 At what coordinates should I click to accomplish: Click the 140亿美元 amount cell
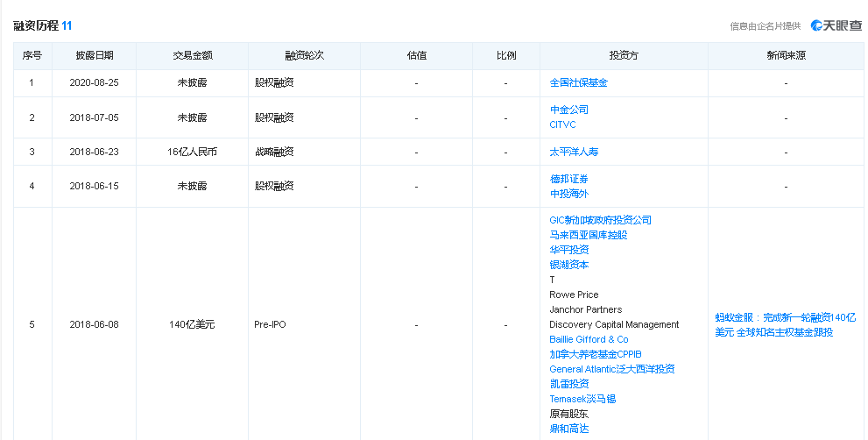tap(192, 324)
